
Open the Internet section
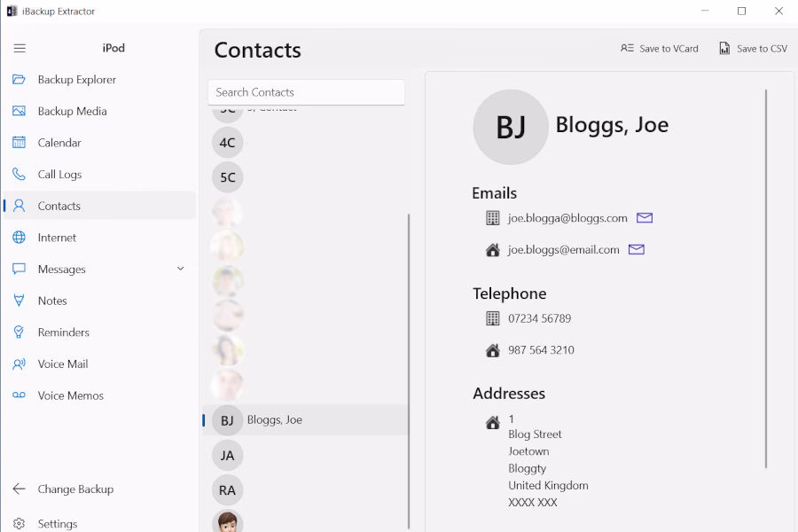[57, 238]
